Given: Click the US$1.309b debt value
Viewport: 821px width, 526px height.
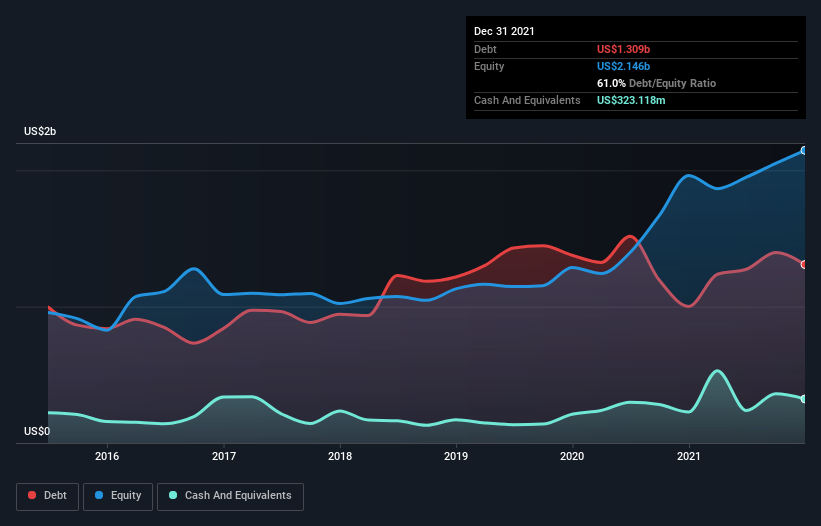Looking at the screenshot, I should (623, 49).
